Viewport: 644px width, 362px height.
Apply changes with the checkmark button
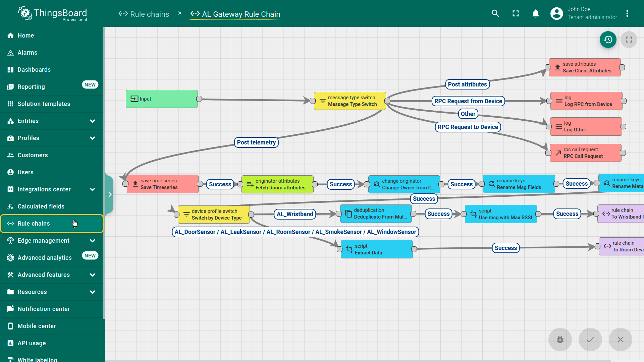tap(590, 340)
